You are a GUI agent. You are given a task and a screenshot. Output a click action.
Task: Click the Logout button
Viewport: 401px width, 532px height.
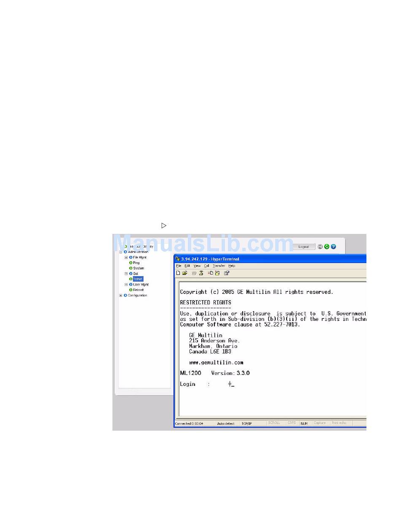point(304,247)
